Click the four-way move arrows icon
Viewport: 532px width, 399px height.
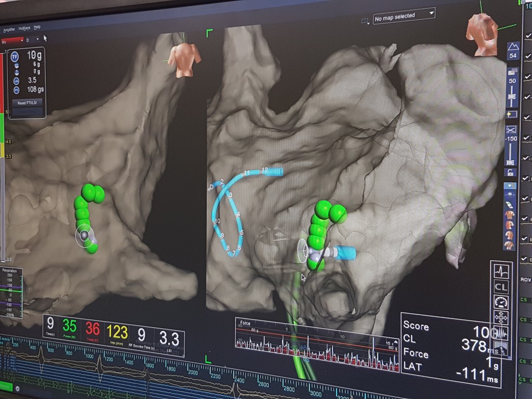pyautogui.click(x=501, y=318)
